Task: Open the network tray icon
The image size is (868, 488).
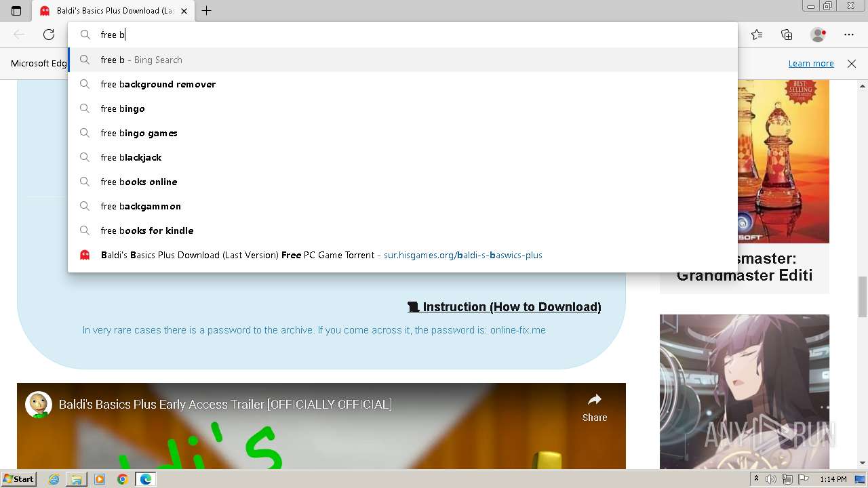Action: [787, 479]
